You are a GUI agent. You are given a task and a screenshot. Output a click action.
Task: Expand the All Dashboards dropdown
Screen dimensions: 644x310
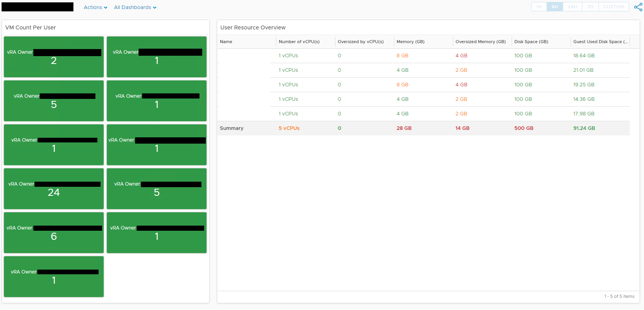point(135,7)
